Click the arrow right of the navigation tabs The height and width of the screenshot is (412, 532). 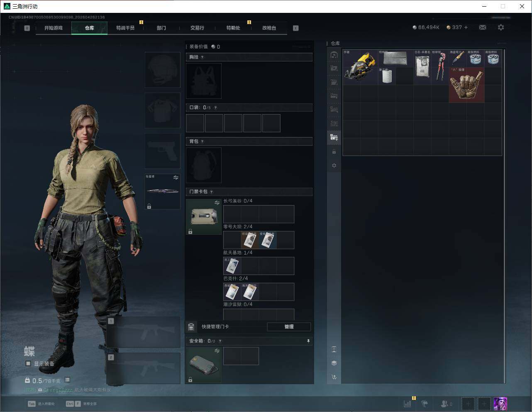point(296,28)
